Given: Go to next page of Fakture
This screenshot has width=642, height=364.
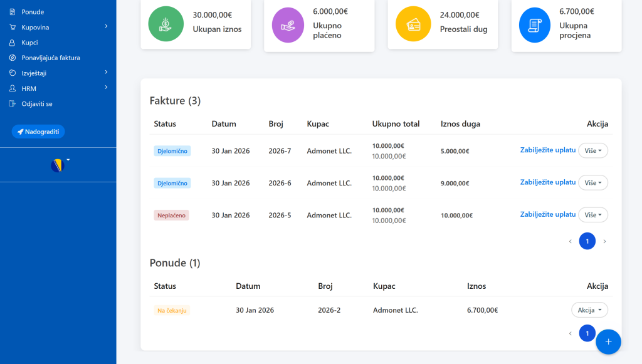Looking at the screenshot, I should point(604,241).
